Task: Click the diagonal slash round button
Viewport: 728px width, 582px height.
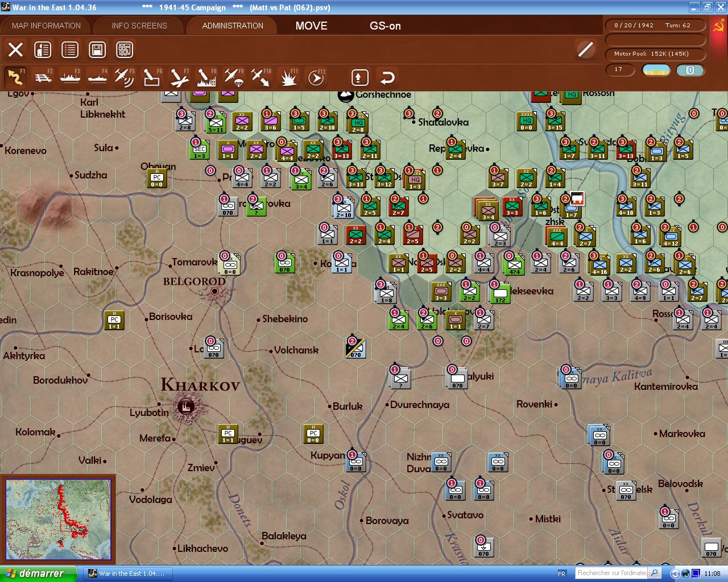Action: pos(585,49)
